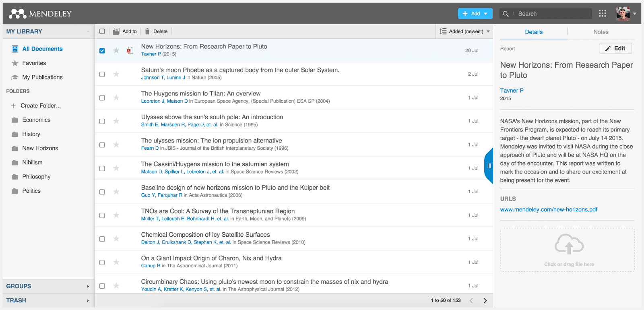Open the Chemical Composition of Icy Satellite Surfaces title
The image size is (644, 310).
205,235
